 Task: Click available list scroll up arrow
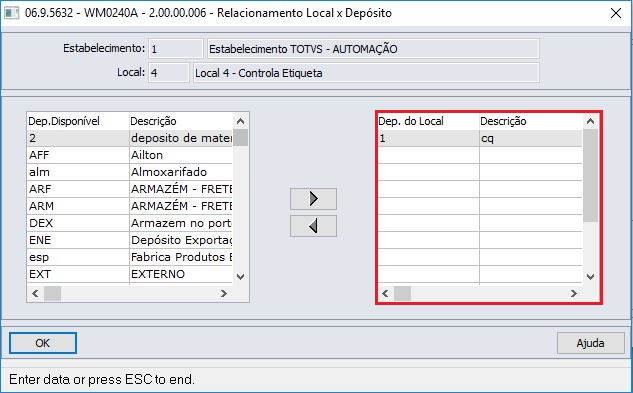point(241,121)
